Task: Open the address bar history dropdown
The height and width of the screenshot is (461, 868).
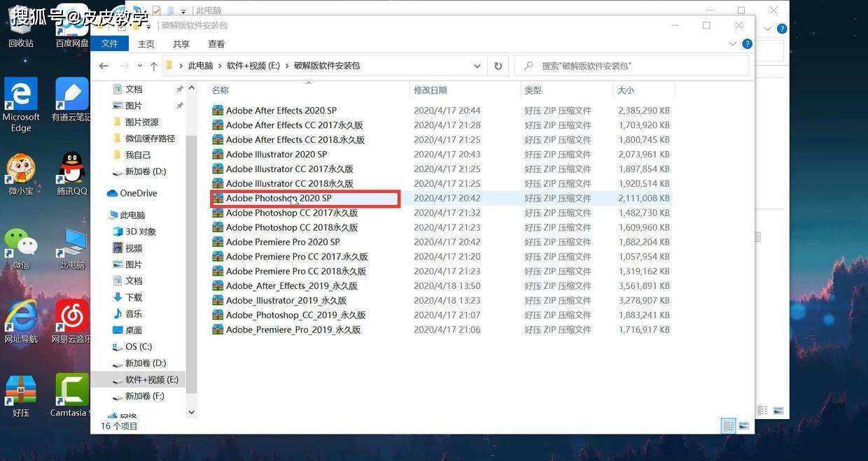Action: coord(477,65)
